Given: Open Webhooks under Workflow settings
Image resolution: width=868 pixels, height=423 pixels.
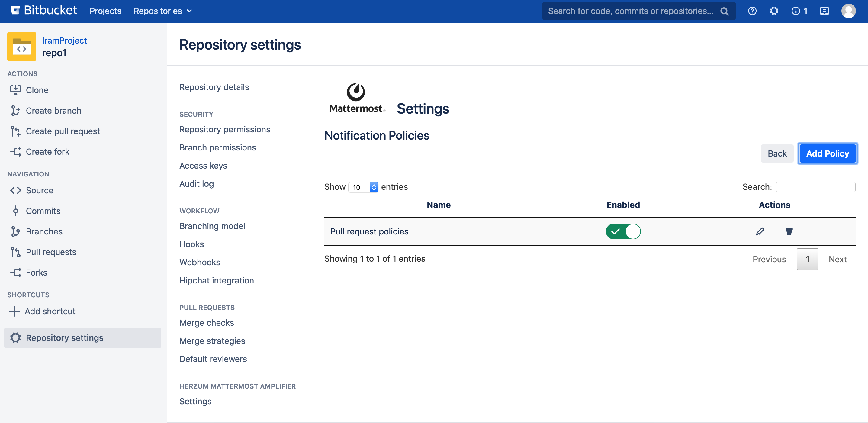Looking at the screenshot, I should [199, 262].
